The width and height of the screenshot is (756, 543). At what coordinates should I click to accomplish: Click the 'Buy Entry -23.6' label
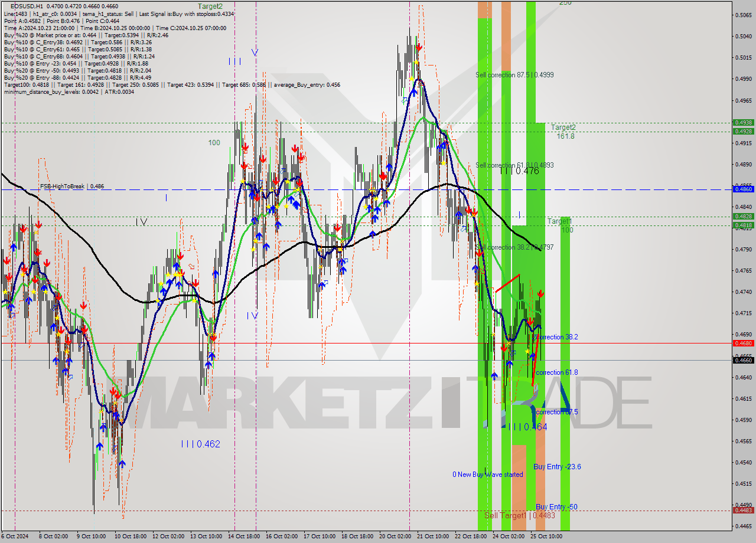[557, 467]
